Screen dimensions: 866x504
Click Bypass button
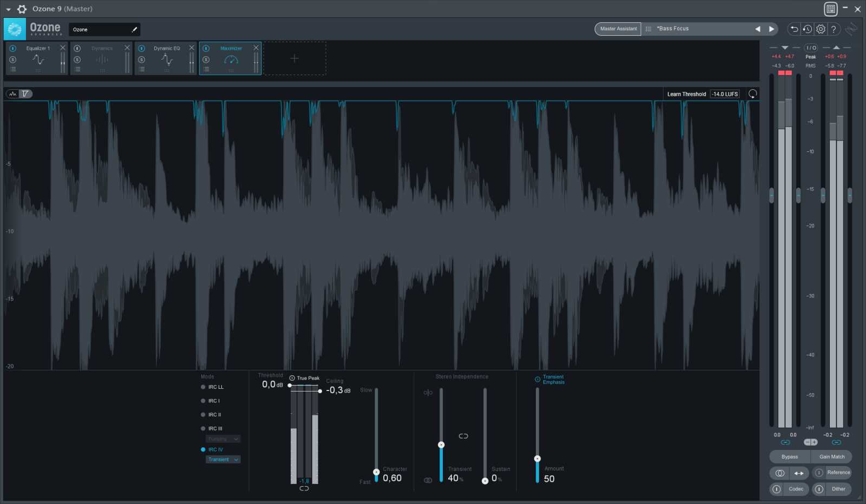pos(790,456)
